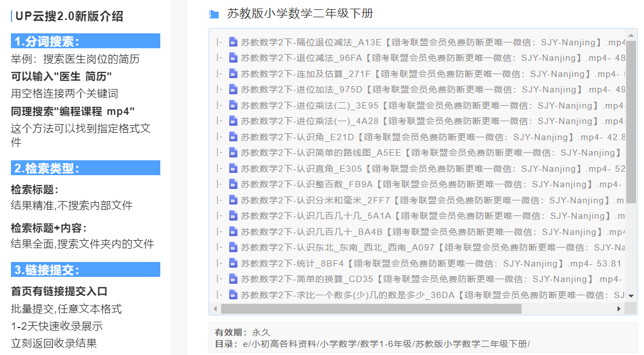Click the horizontal scrollbar right arrow
Viewport: 644px width, 355px height.
[619, 309]
